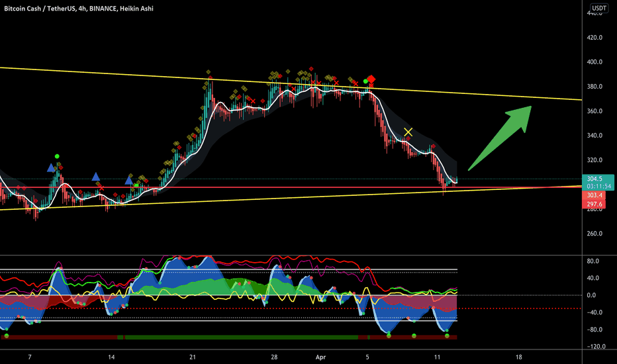Viewport: 617px width, 364px height.
Task: Click the 420.0 price axis label
Action: click(594, 37)
